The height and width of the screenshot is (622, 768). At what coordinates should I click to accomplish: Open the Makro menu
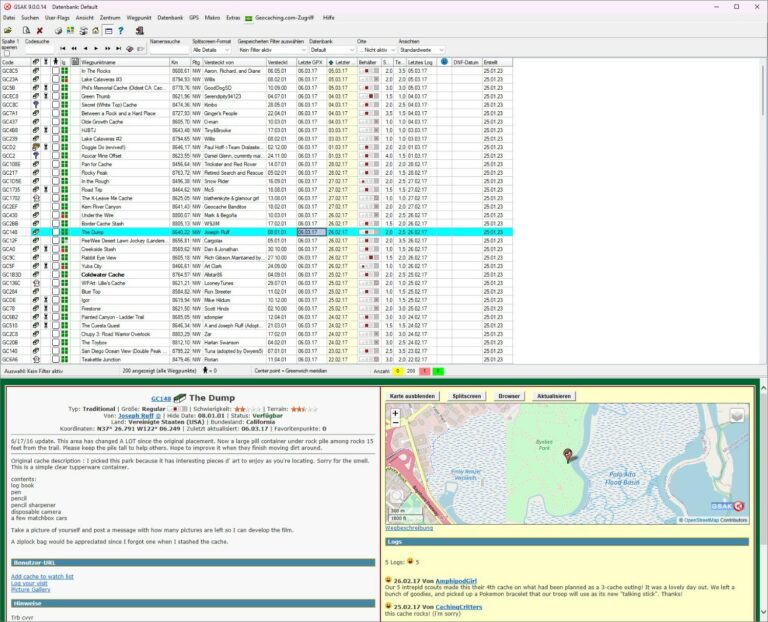coord(212,18)
